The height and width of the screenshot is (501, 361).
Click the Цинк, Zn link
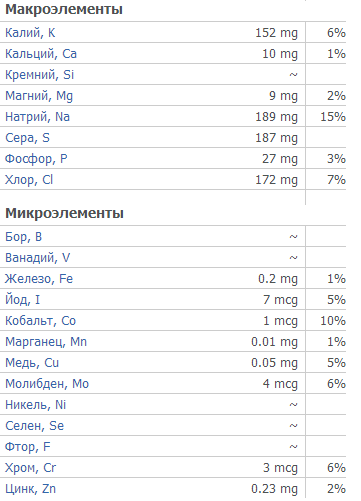(x=30, y=489)
